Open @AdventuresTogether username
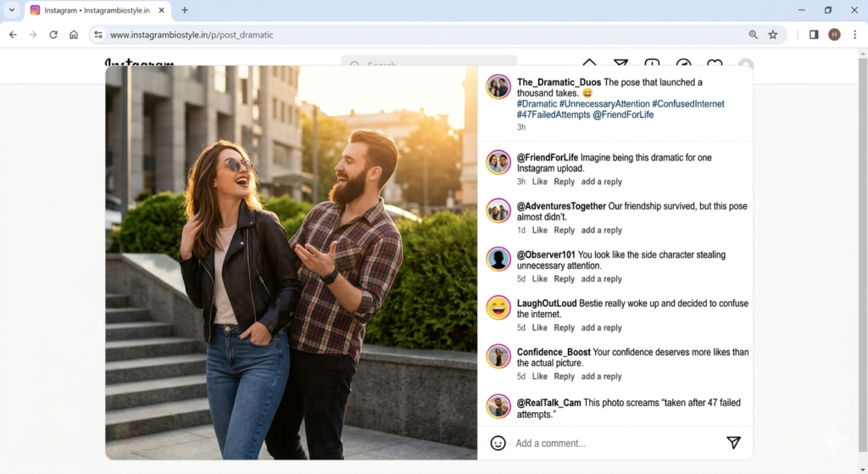Screen dimensions: 868x474 pyautogui.click(x=561, y=206)
